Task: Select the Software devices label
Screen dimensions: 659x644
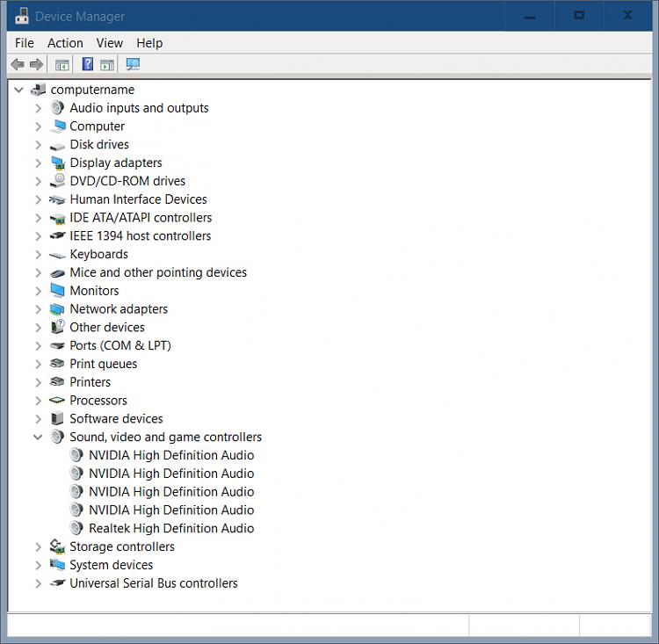Action: point(116,419)
